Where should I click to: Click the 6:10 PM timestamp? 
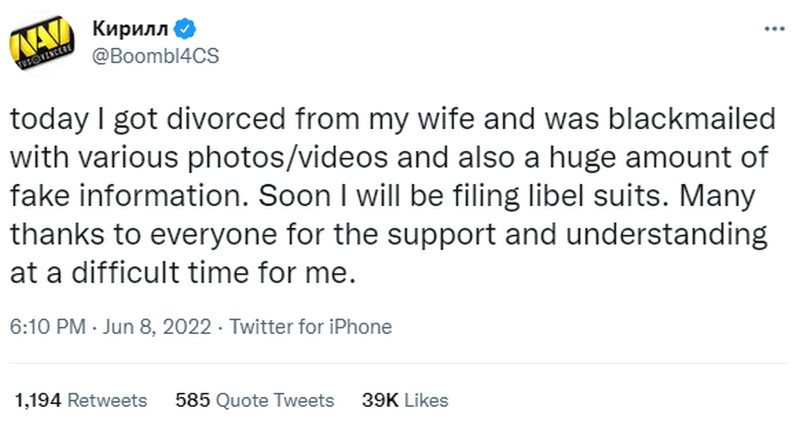coord(47,327)
